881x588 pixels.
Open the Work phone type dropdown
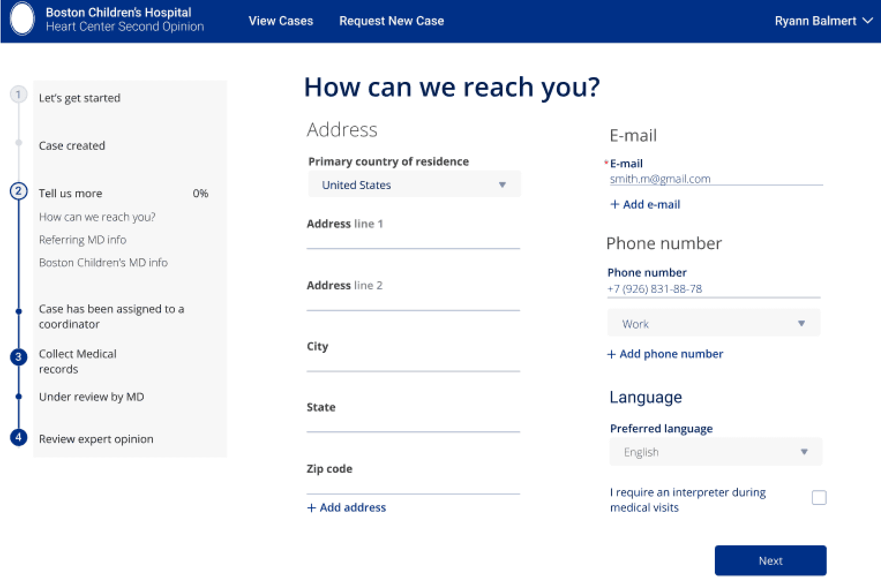click(714, 323)
